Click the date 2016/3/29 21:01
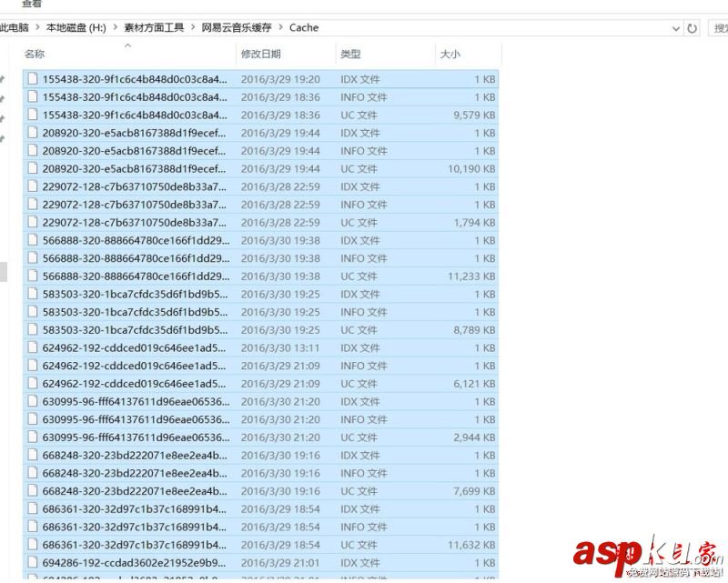This screenshot has width=728, height=583. coord(280,563)
